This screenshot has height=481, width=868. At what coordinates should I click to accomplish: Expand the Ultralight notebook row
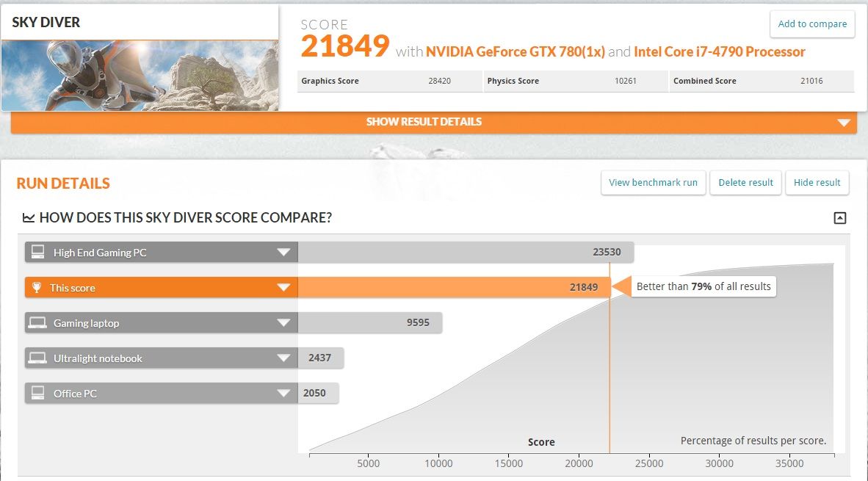point(283,358)
